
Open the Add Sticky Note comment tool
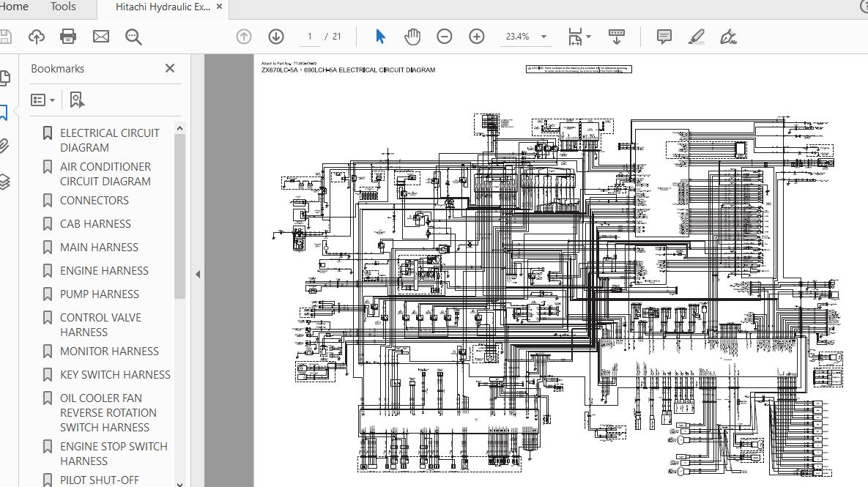pos(664,35)
